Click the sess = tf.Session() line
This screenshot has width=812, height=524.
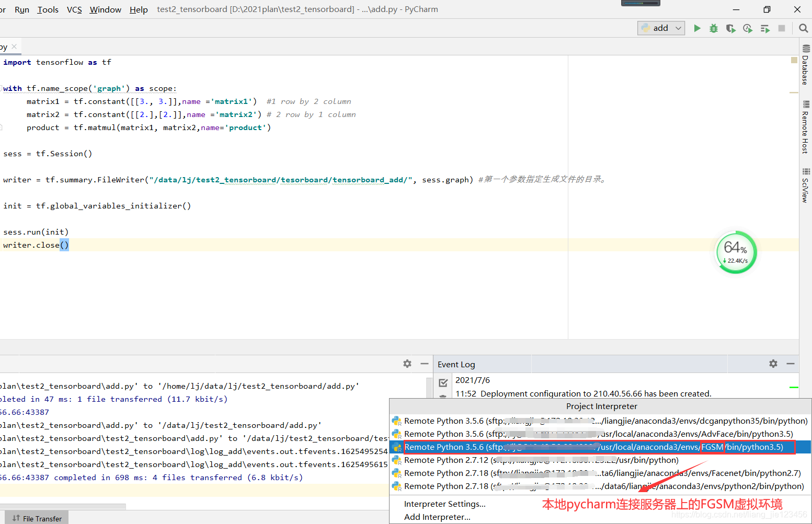[x=48, y=154]
